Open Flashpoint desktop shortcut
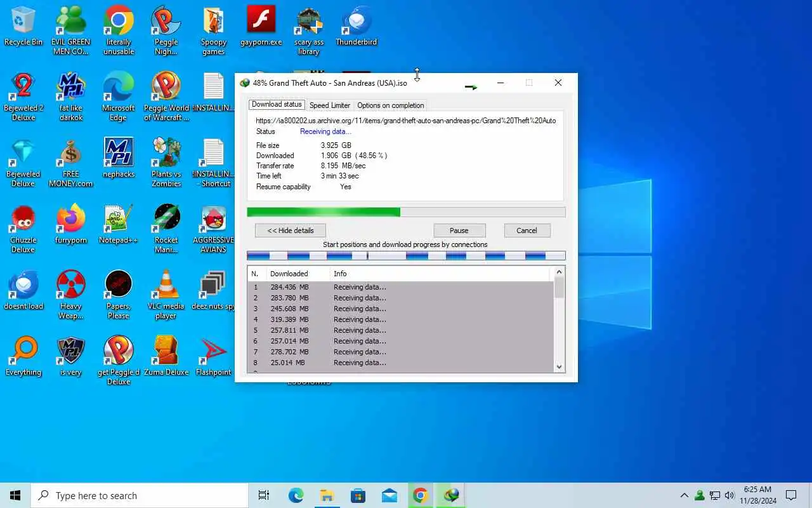812x508 pixels. tap(214, 356)
